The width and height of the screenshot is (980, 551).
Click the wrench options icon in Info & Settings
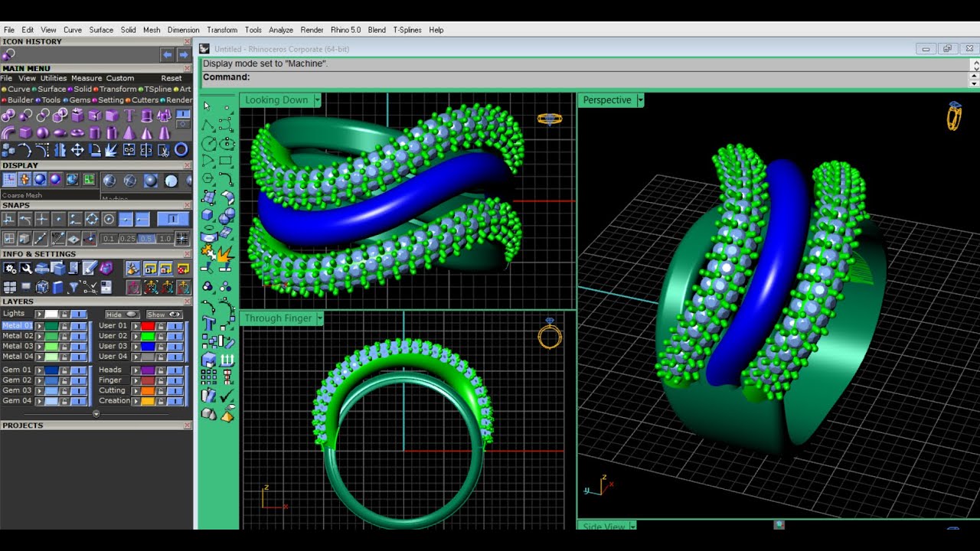coord(26,268)
